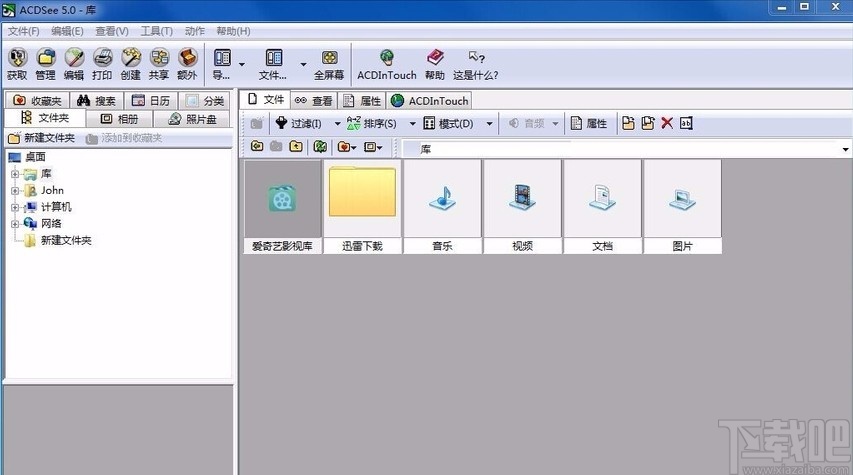This screenshot has height=475, width=853.
Task: Switch to the 收藏夹 tab
Action: [x=37, y=101]
